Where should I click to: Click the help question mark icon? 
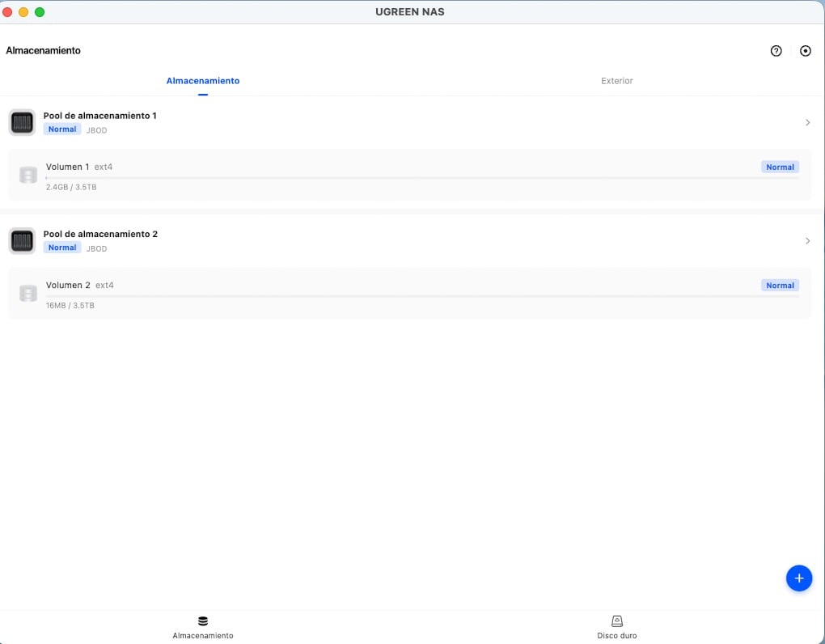click(x=776, y=51)
